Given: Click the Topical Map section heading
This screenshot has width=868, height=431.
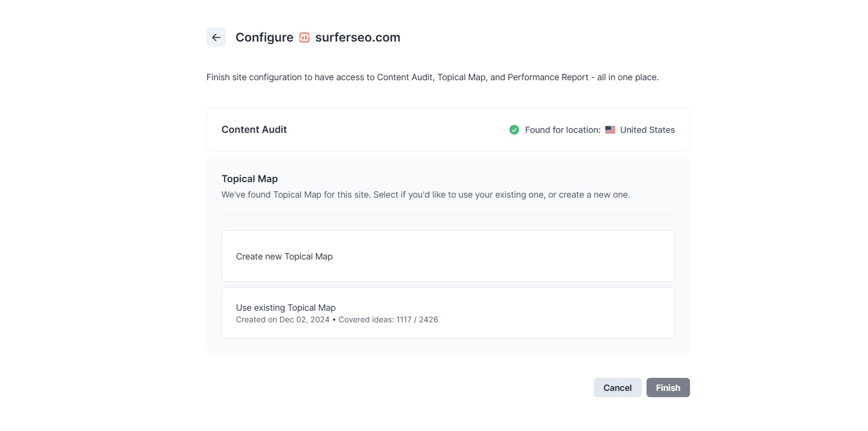Looking at the screenshot, I should point(250,179).
